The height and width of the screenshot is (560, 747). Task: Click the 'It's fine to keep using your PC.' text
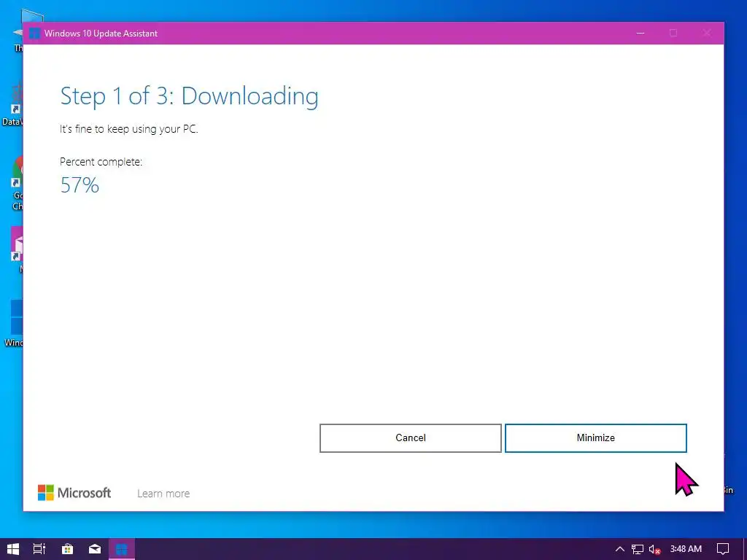point(128,129)
